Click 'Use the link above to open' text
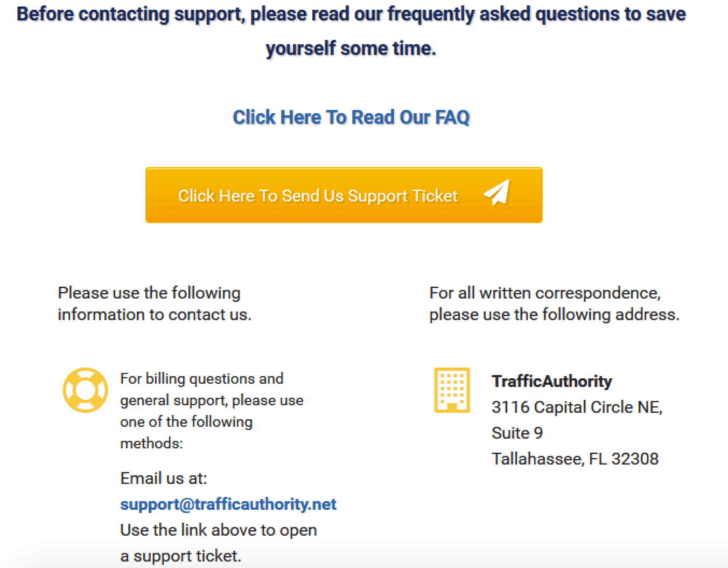 (x=219, y=530)
